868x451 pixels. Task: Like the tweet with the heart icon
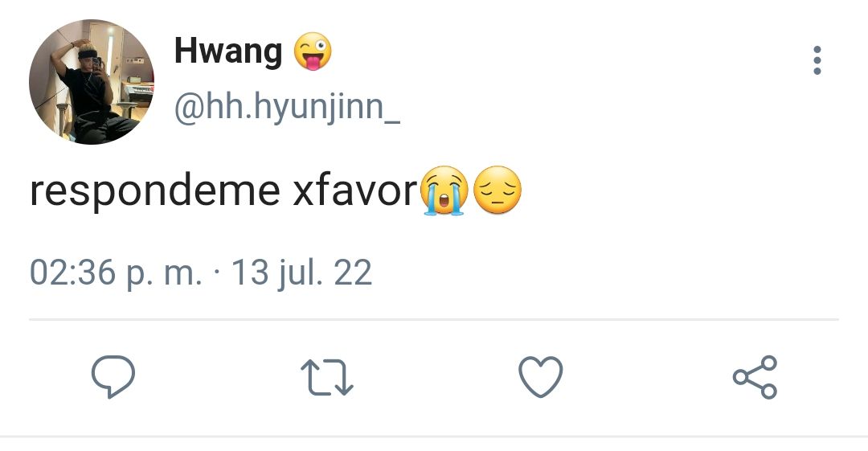tap(541, 377)
